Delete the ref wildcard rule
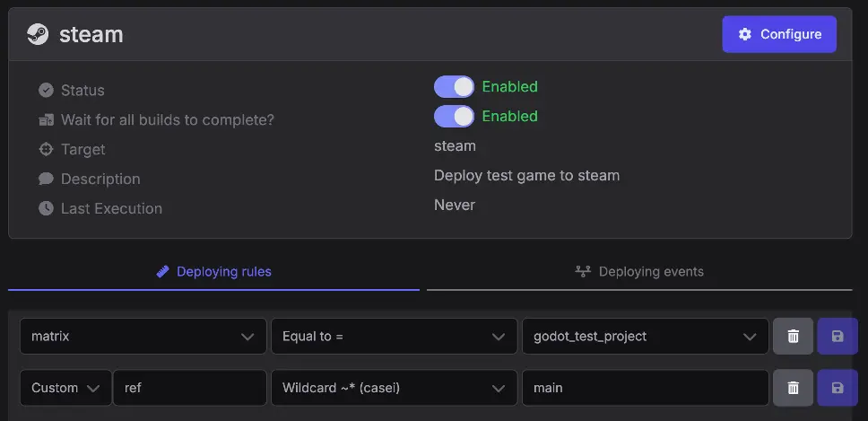This screenshot has height=421, width=868. click(793, 388)
